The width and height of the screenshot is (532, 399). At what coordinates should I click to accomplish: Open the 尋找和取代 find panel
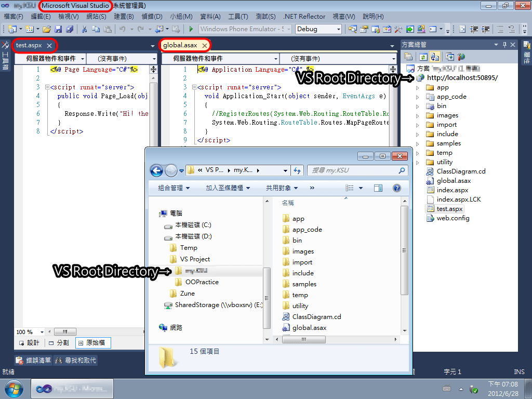pos(75,361)
